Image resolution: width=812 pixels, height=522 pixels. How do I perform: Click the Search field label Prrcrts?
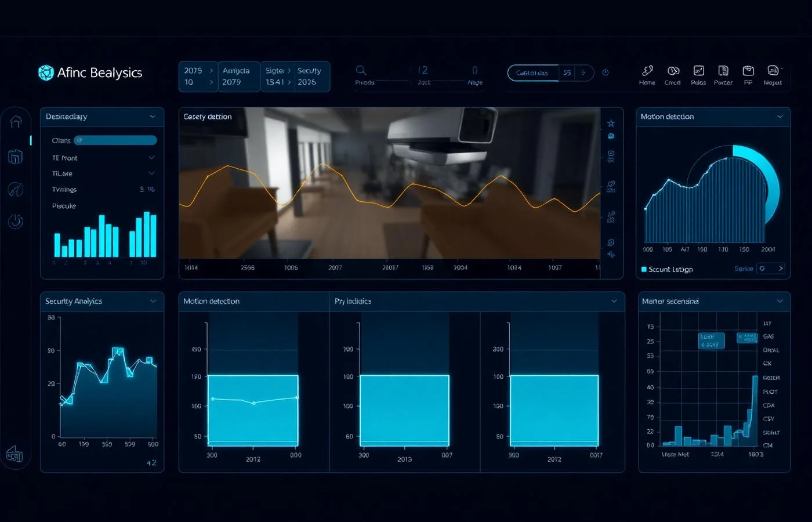coord(364,83)
